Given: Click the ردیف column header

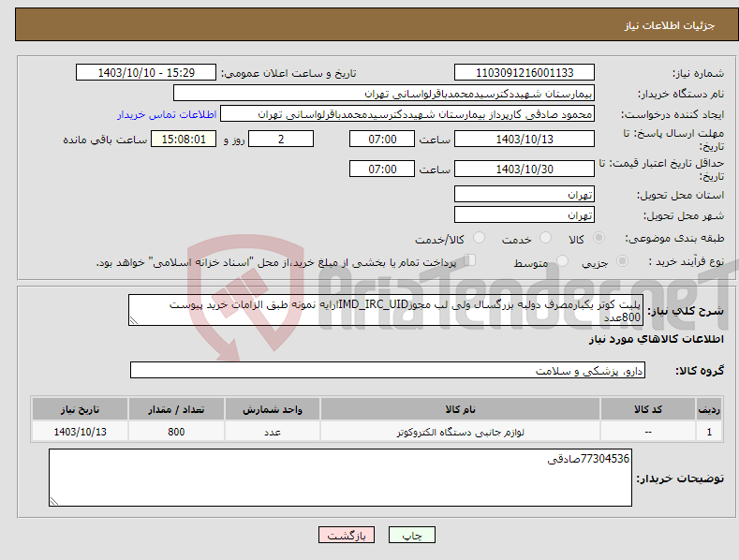Looking at the screenshot, I should (709, 409).
